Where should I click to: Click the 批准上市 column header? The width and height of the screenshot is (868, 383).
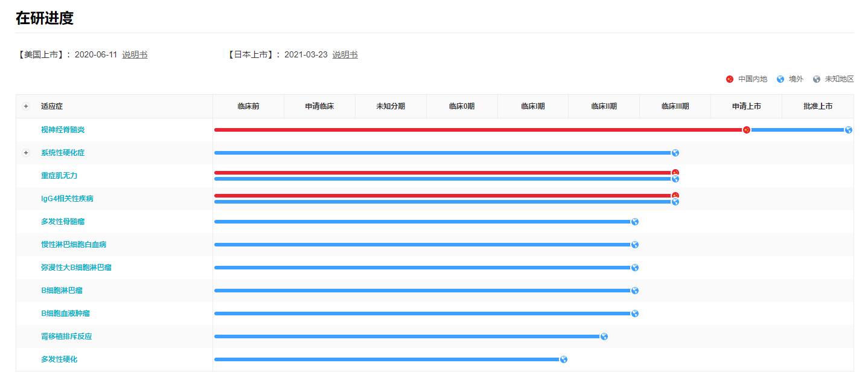(817, 106)
